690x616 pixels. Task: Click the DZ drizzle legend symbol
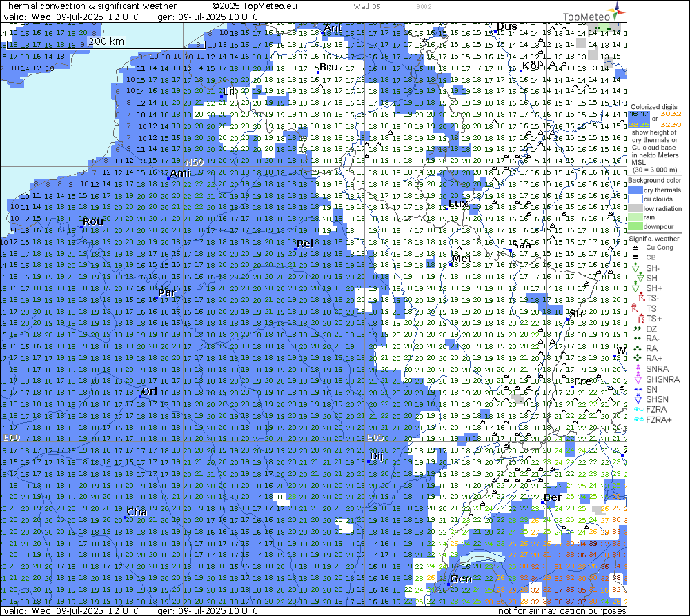pos(636,328)
